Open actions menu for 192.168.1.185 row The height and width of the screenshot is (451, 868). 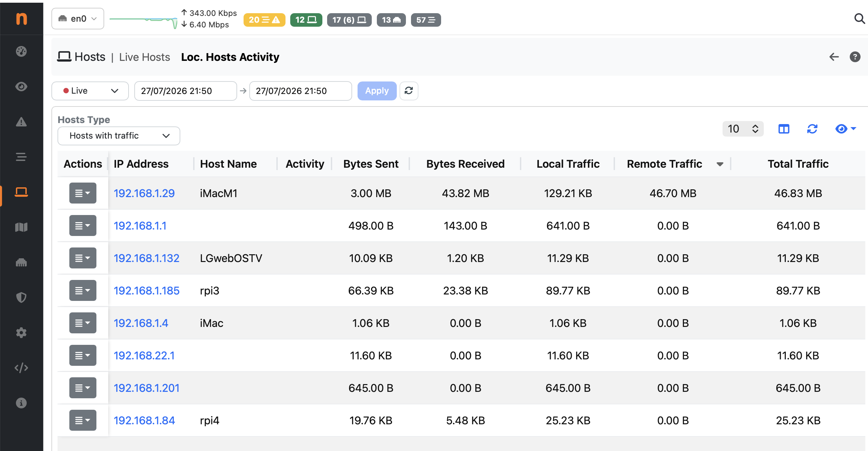(83, 290)
